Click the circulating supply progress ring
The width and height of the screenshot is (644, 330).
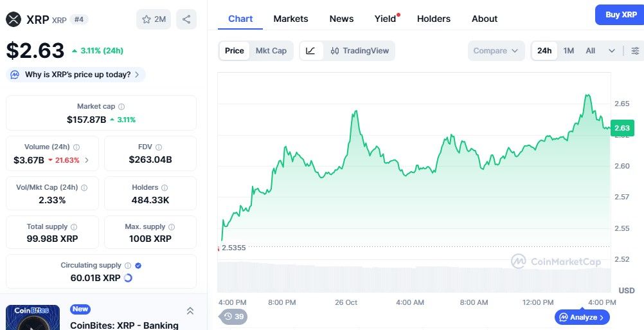(x=127, y=278)
